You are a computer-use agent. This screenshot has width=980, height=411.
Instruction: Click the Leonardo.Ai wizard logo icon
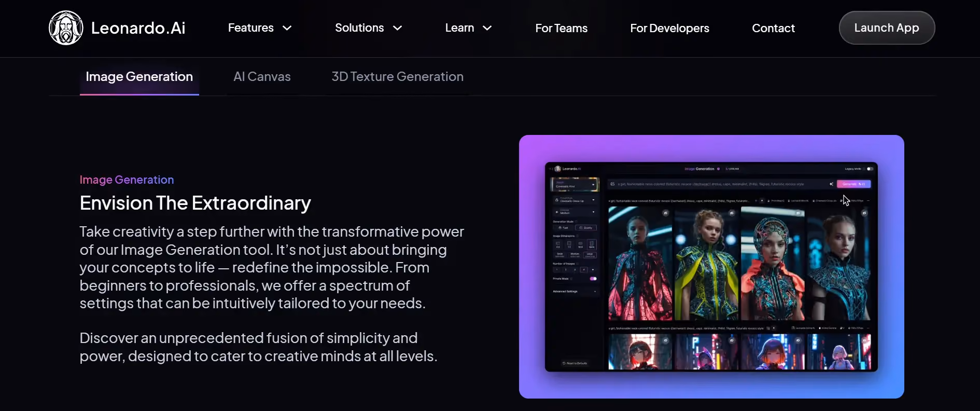[x=66, y=28]
